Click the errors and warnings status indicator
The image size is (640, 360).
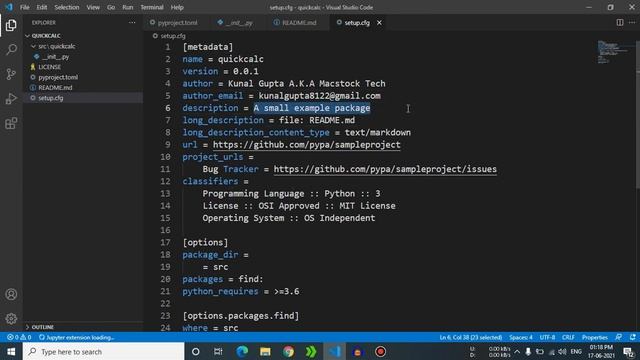click(x=19, y=338)
